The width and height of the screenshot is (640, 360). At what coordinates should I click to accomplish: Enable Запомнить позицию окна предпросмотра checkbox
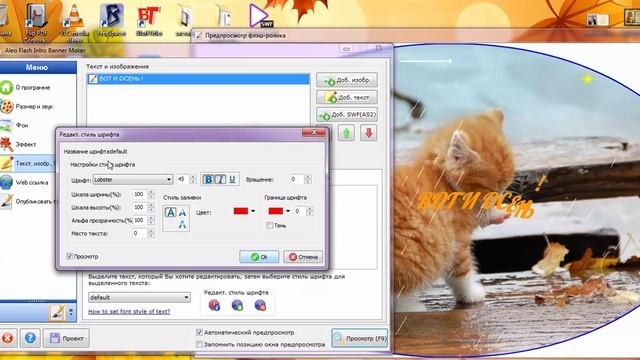point(199,344)
